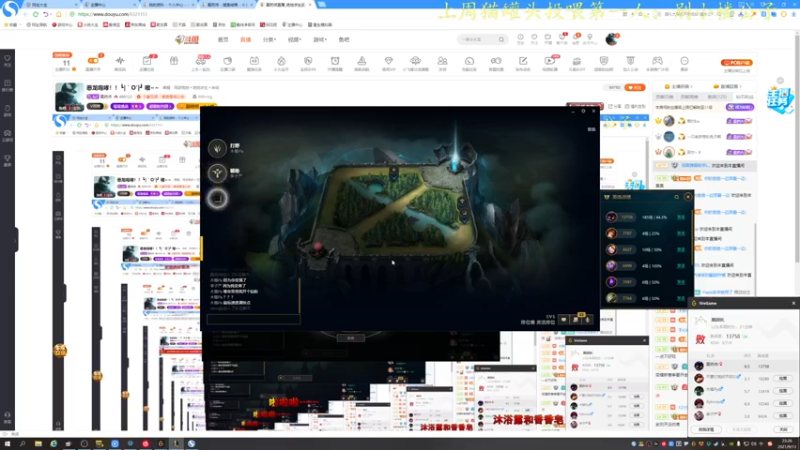The width and height of the screenshot is (800, 450).
Task: Click the alarm clock reminder icon
Action: pyautogui.click(x=335, y=61)
